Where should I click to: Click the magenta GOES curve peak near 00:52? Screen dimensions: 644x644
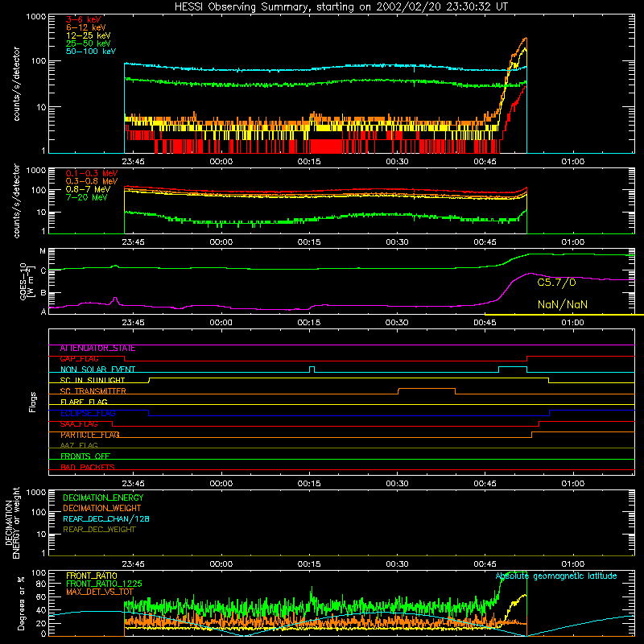pyautogui.click(x=530, y=274)
